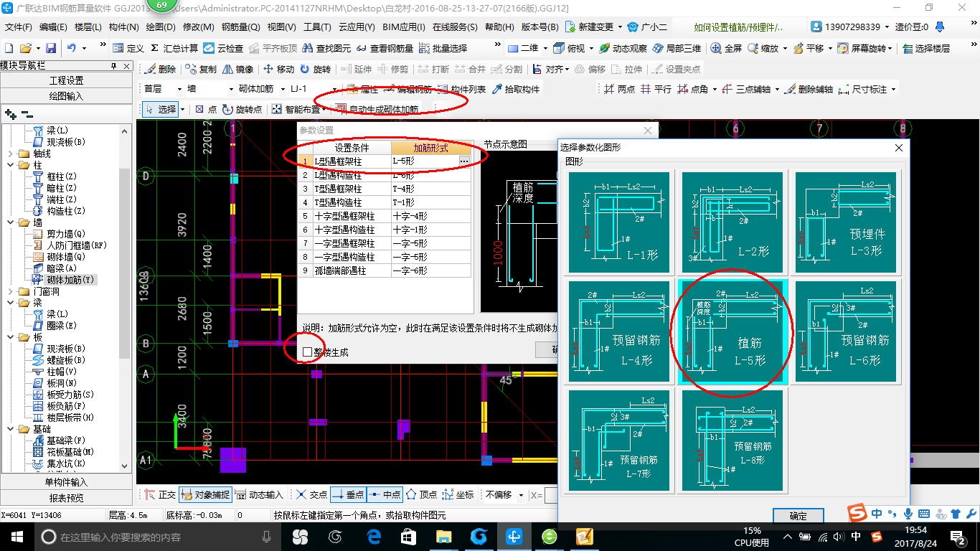Image resolution: width=980 pixels, height=551 pixels.
Task: Toggle 动态输入 dynamic input
Action: 259,494
